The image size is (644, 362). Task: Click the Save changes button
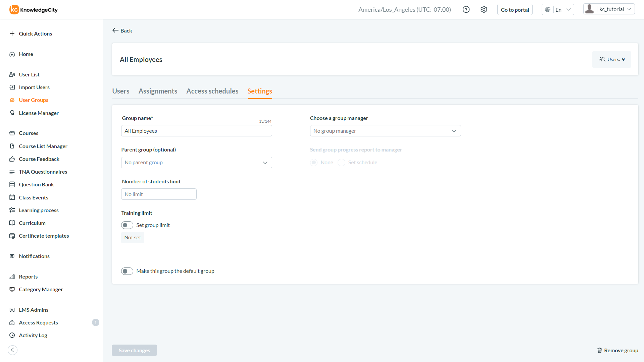coord(134,350)
